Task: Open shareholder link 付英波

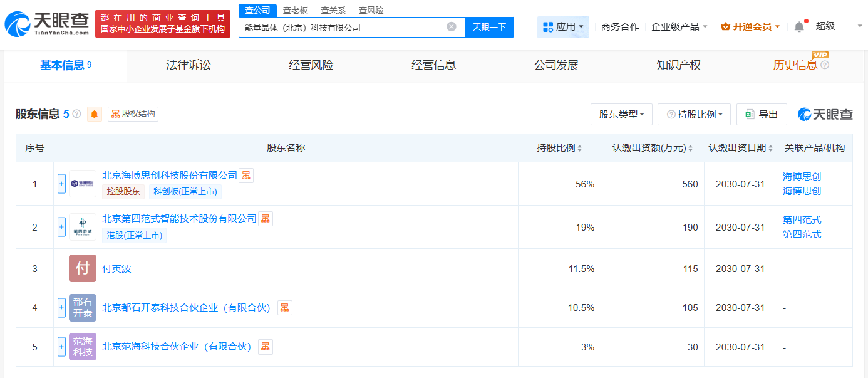Action: pos(116,269)
